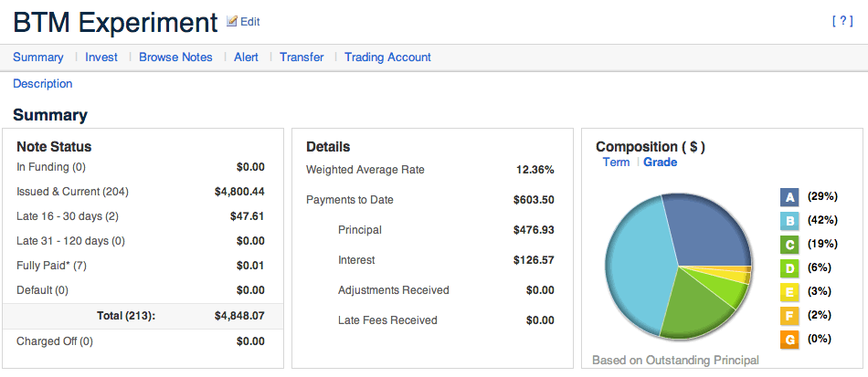Expand the Description link

[43, 83]
